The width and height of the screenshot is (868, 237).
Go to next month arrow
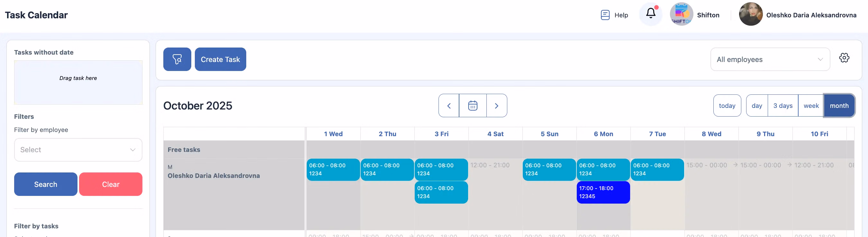click(496, 106)
